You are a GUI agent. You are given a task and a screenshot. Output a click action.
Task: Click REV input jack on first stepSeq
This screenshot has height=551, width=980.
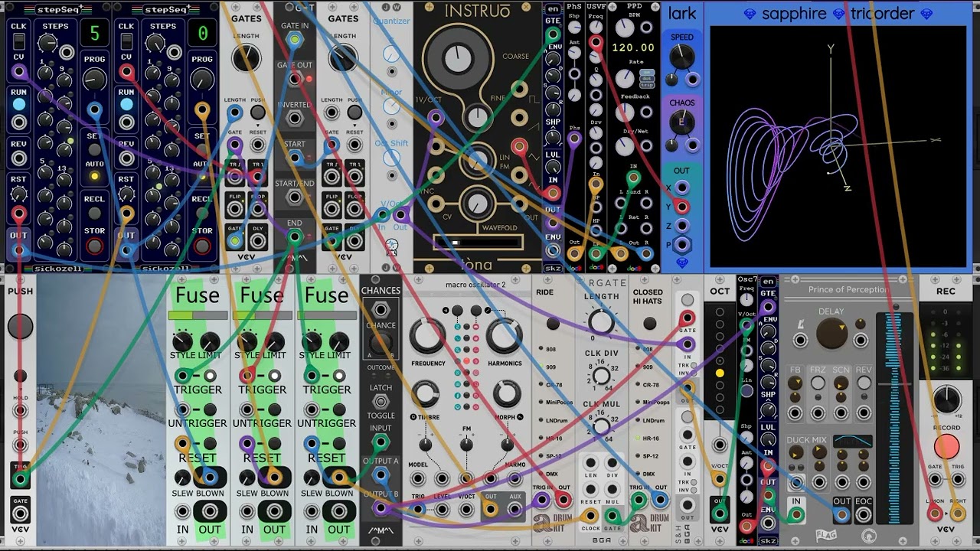18,158
